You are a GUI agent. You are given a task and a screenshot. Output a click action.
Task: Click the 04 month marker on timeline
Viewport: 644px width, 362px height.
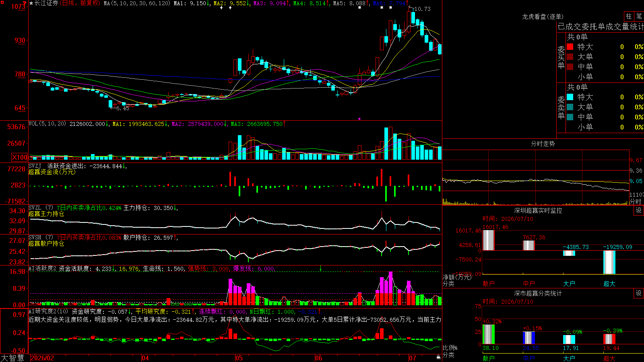coord(145,358)
